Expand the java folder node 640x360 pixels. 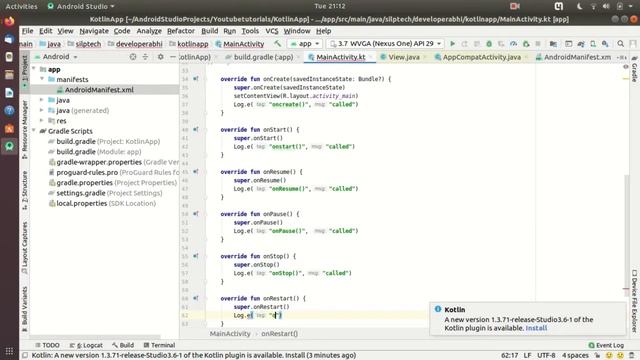42,100
